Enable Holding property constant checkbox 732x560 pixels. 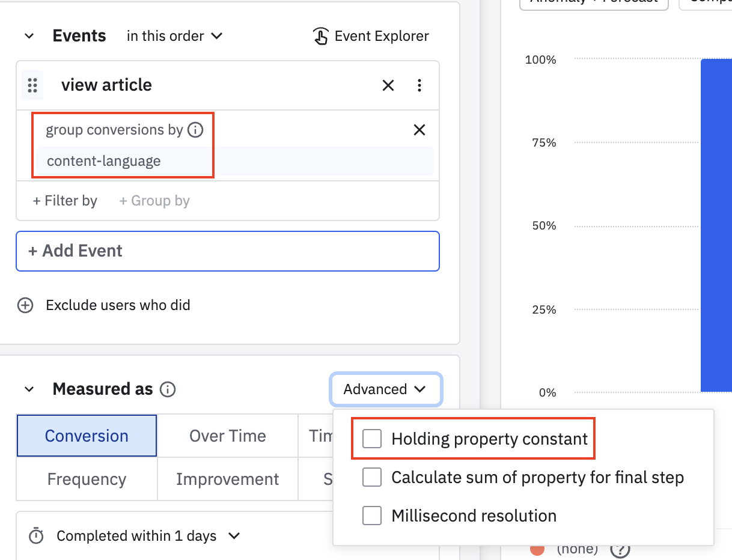click(372, 439)
